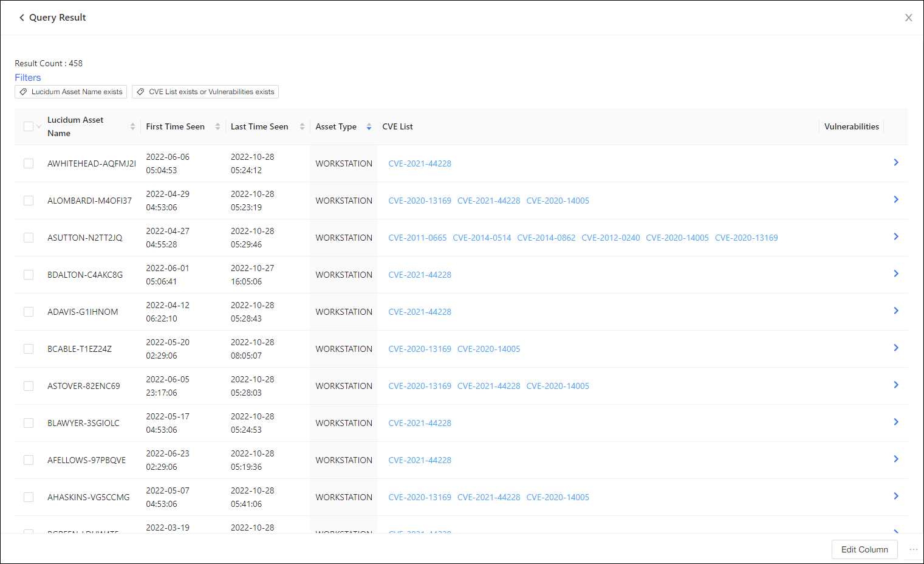Select the AFELLOWS-97PBQVE row checkbox
This screenshot has width=924, height=564.
29,460
